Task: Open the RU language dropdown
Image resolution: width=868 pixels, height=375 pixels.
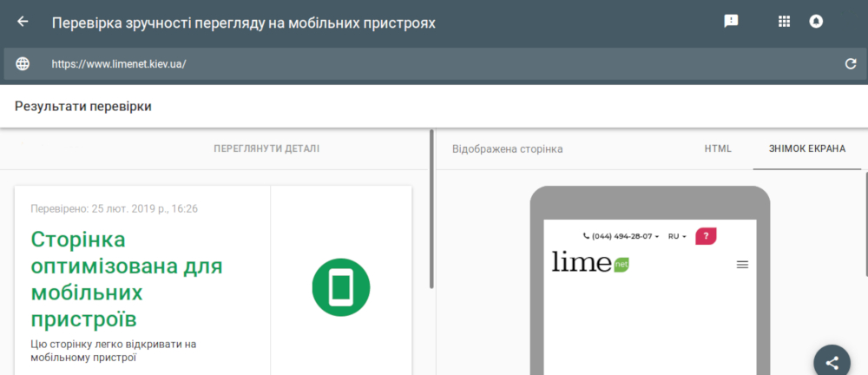Action: pos(677,236)
